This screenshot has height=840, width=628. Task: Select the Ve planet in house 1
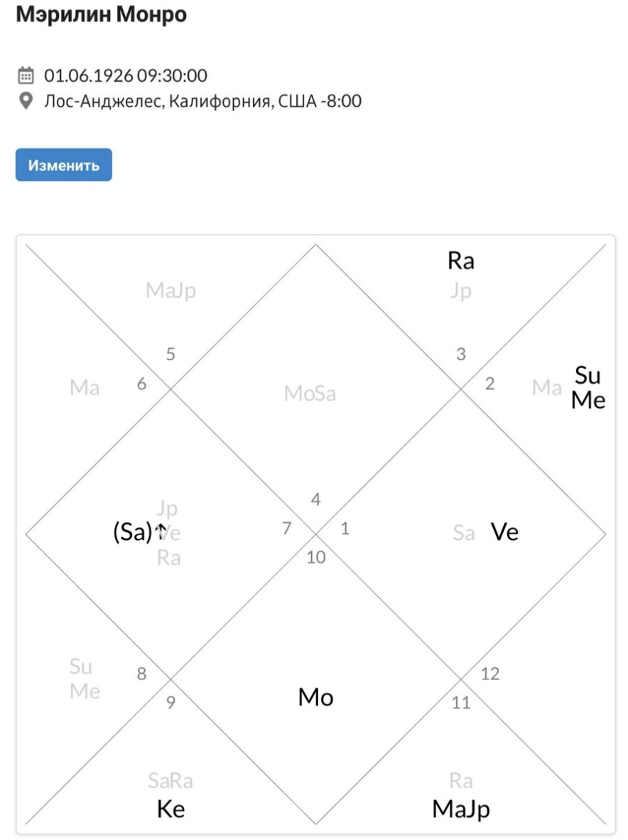pyautogui.click(x=504, y=532)
